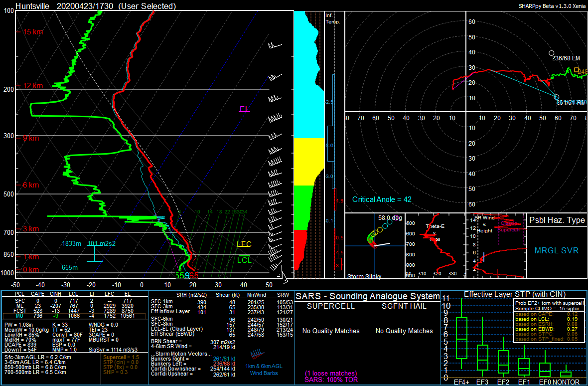Screen dimensions: 588x386
Task: Click the Sfc-3km AGL LR = 6.2 C/km line
Action: (x=38, y=357)
